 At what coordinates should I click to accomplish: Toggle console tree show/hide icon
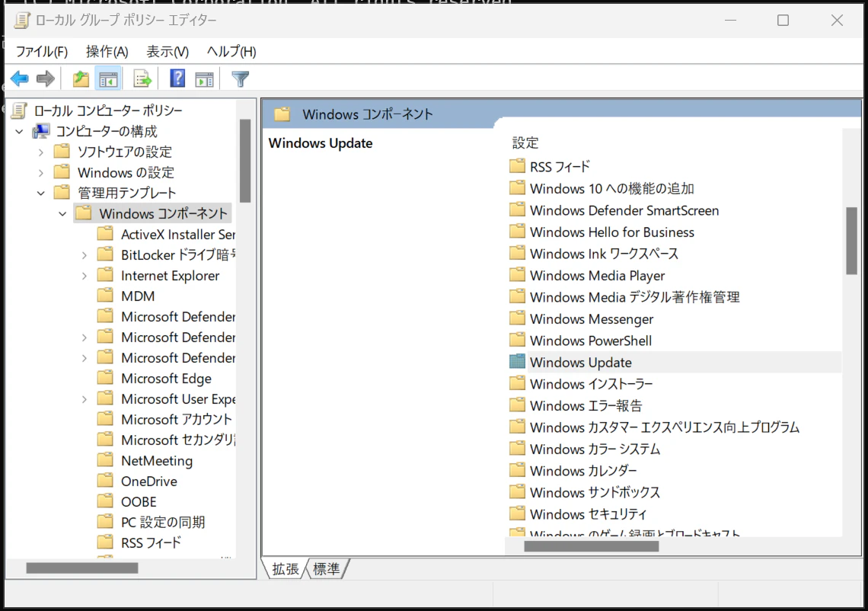(108, 79)
